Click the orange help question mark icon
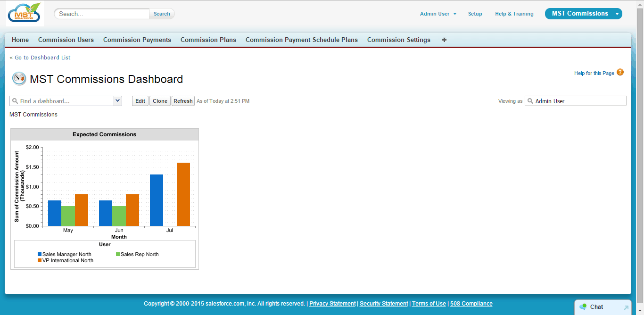The width and height of the screenshot is (644, 315). 620,72
